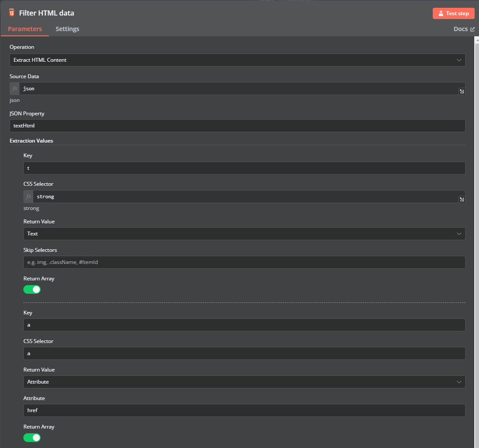479x448 pixels.
Task: Open the Return Value dropdown set to Attribute
Action: pyautogui.click(x=244, y=382)
